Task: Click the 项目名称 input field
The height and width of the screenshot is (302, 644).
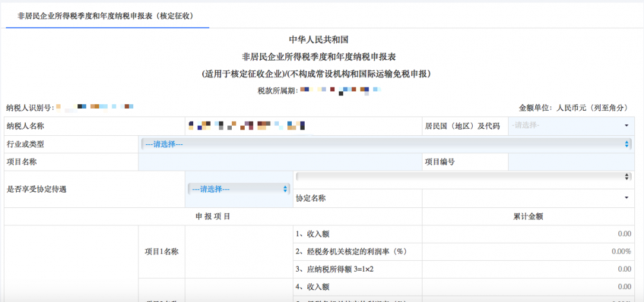Action: click(x=279, y=162)
